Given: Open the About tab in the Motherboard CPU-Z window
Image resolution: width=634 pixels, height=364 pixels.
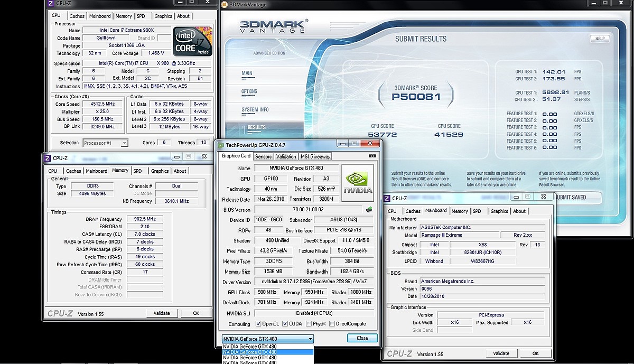Looking at the screenshot, I should [519, 211].
